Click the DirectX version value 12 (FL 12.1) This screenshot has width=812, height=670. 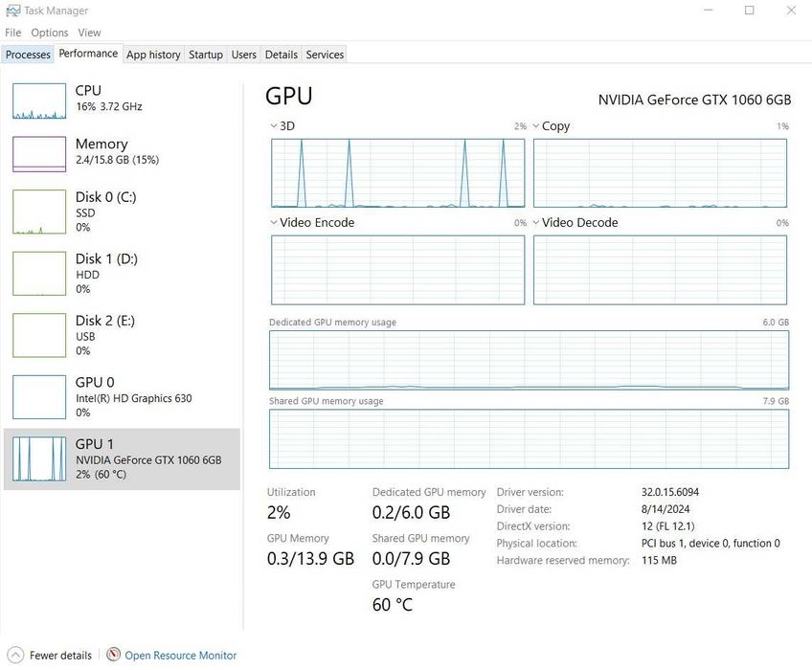point(667,525)
